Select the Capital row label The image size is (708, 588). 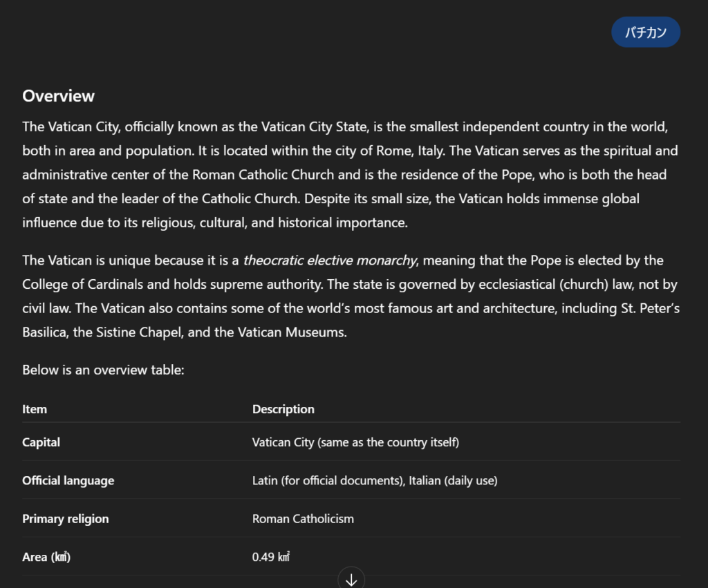pos(41,442)
